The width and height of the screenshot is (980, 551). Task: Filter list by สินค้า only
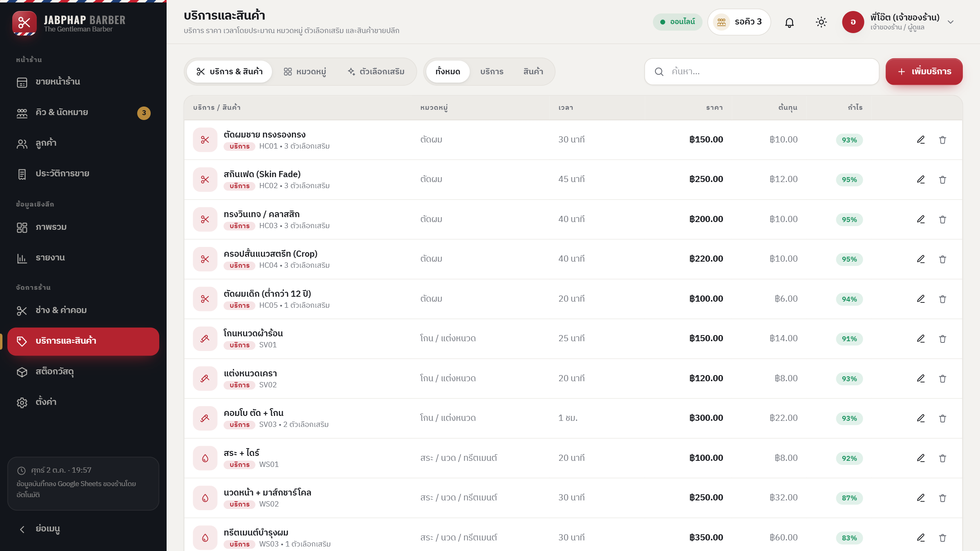click(x=533, y=71)
